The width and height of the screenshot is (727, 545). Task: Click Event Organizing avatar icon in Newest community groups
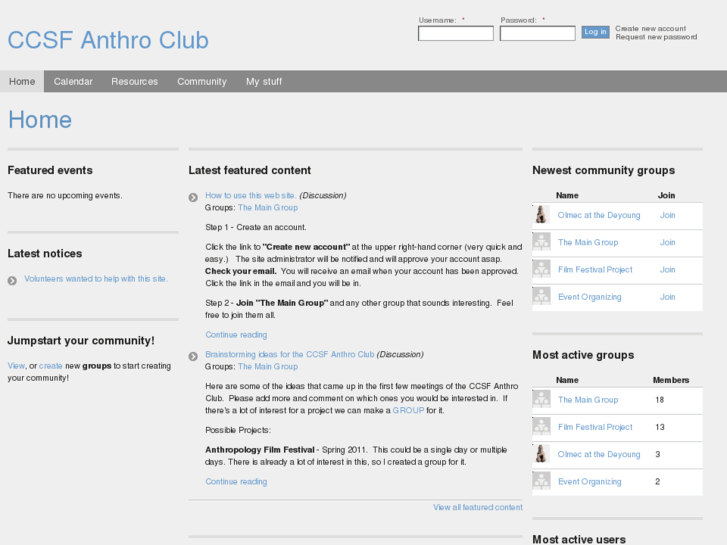(541, 297)
